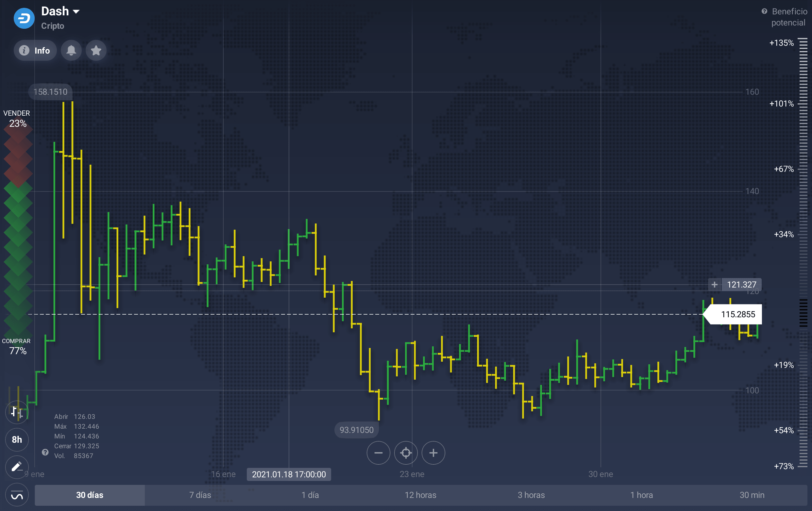Viewport: 812px width, 511px height.
Task: Zoom out the chart with minus button
Action: tap(378, 453)
